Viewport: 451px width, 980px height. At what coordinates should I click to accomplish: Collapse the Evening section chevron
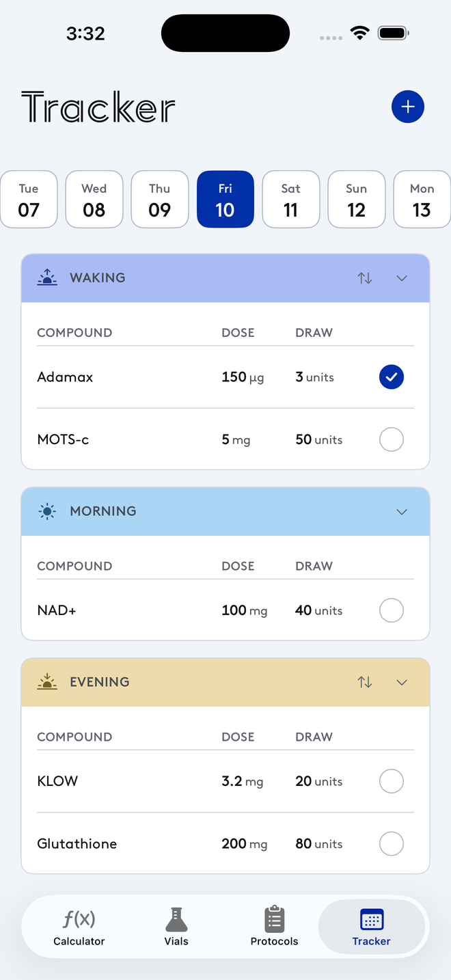[x=402, y=682]
